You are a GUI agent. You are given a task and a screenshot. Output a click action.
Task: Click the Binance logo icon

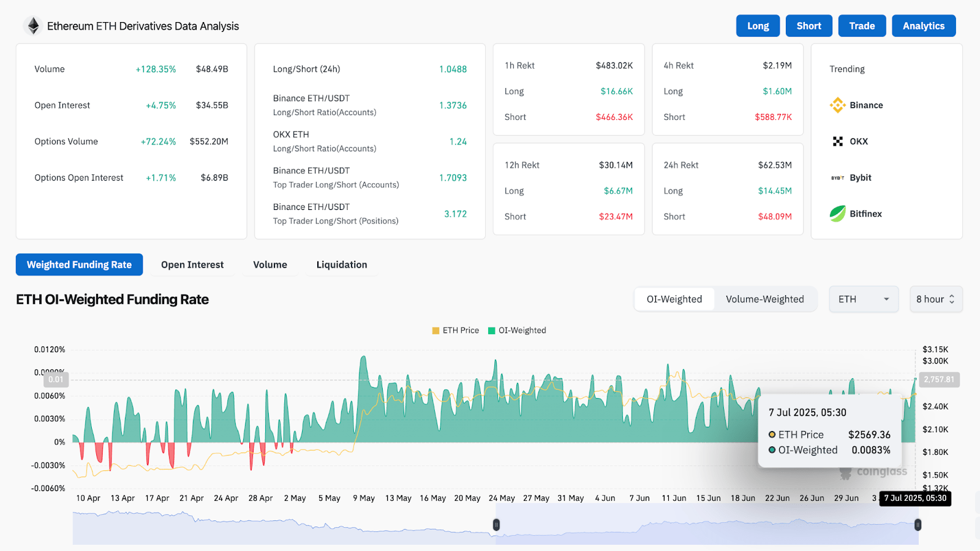point(837,105)
